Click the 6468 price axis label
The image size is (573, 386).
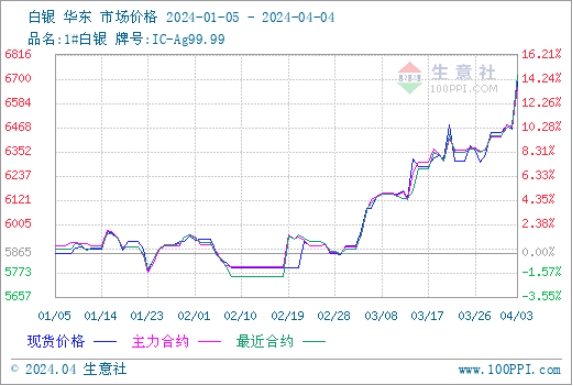pyautogui.click(x=18, y=127)
